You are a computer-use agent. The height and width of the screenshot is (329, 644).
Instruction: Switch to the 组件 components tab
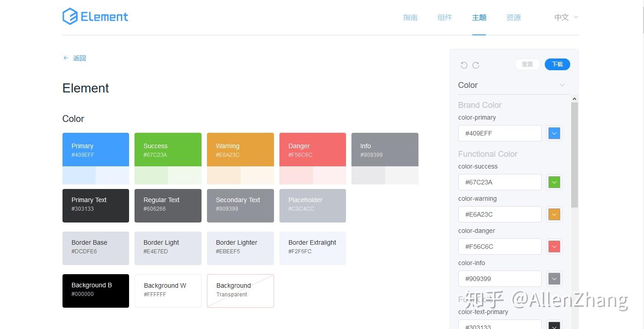pyautogui.click(x=445, y=17)
